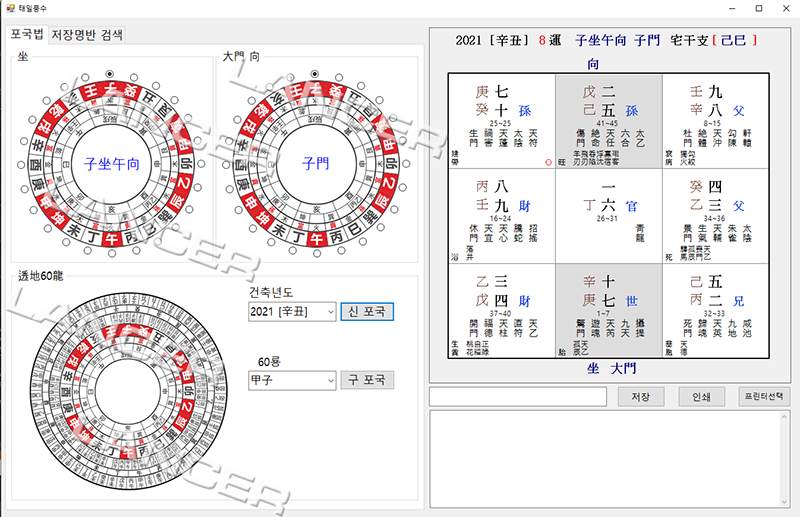This screenshot has height=517, width=800.
Task: Click the '己巳' text in the header
Action: tap(734, 40)
